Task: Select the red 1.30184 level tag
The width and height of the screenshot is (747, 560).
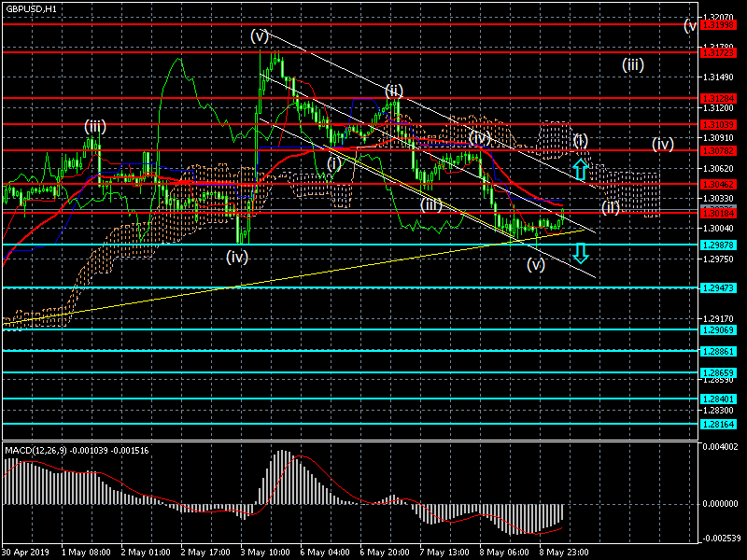Action: (x=718, y=214)
